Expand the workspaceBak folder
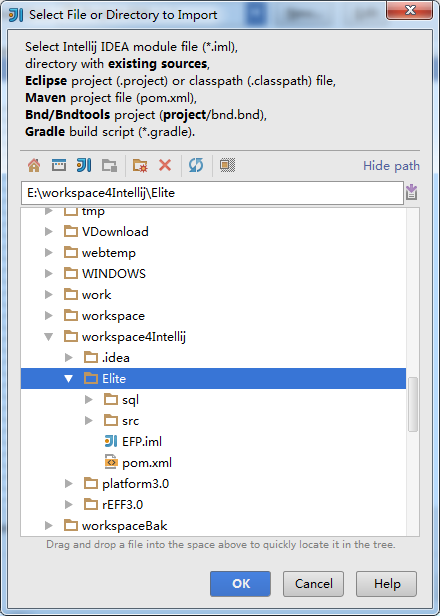 point(49,525)
